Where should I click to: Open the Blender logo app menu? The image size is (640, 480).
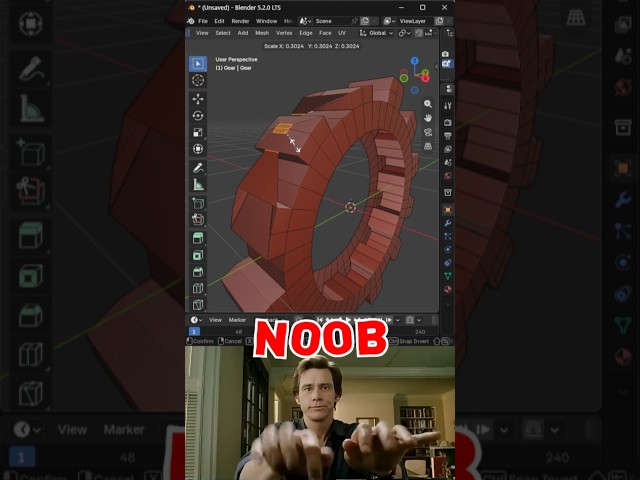[x=191, y=21]
